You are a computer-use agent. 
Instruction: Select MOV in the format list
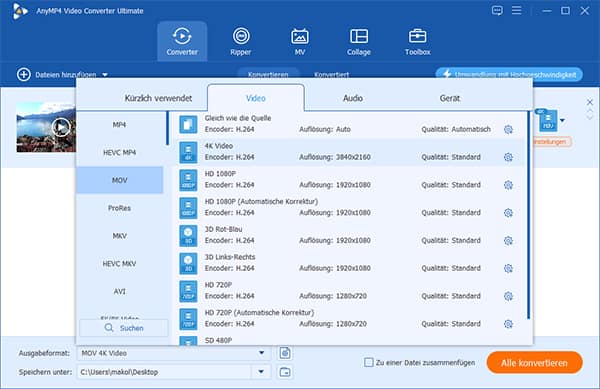click(119, 180)
